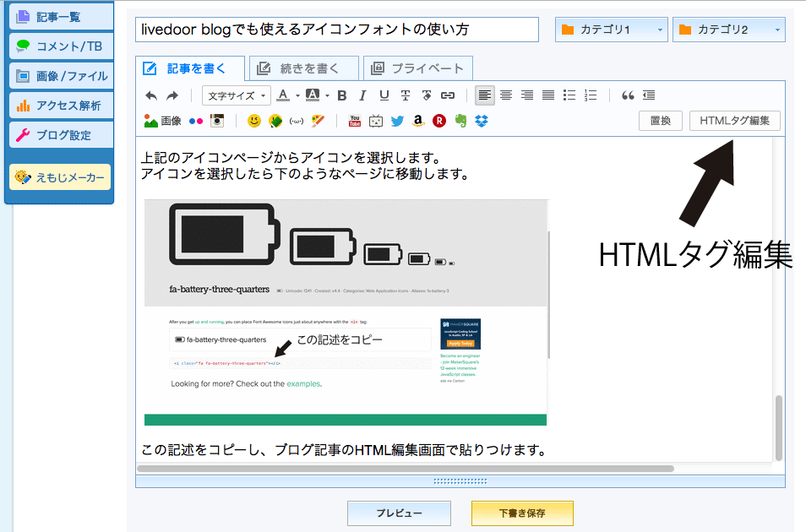Insert a hyperlink via link icon
Image resolution: width=806 pixels, height=532 pixels.
(448, 95)
